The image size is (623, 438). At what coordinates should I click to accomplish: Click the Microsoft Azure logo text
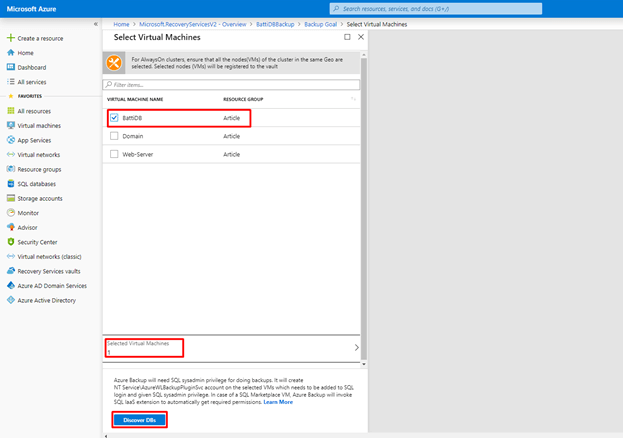click(31, 9)
